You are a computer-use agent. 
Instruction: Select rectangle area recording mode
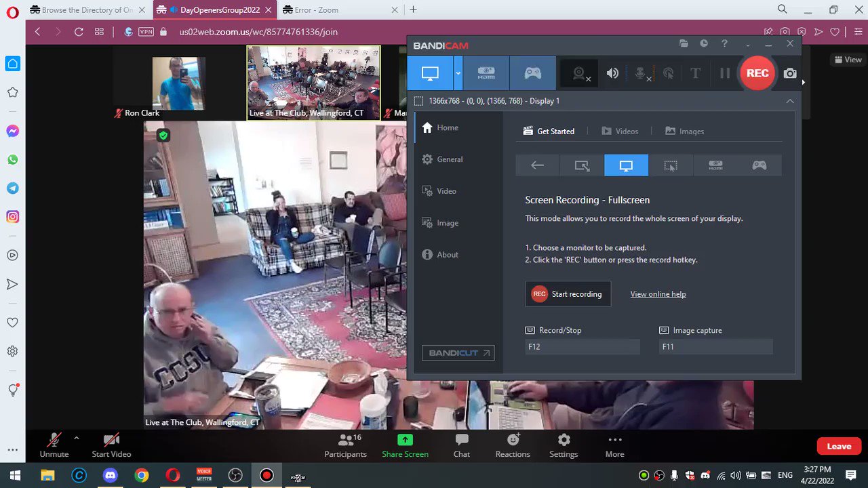click(582, 165)
